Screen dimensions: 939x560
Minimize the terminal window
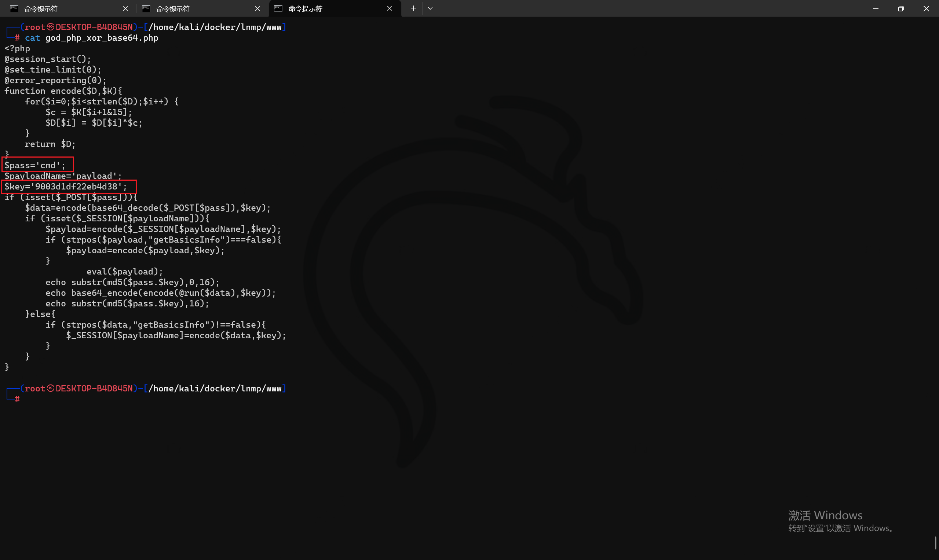pos(875,8)
